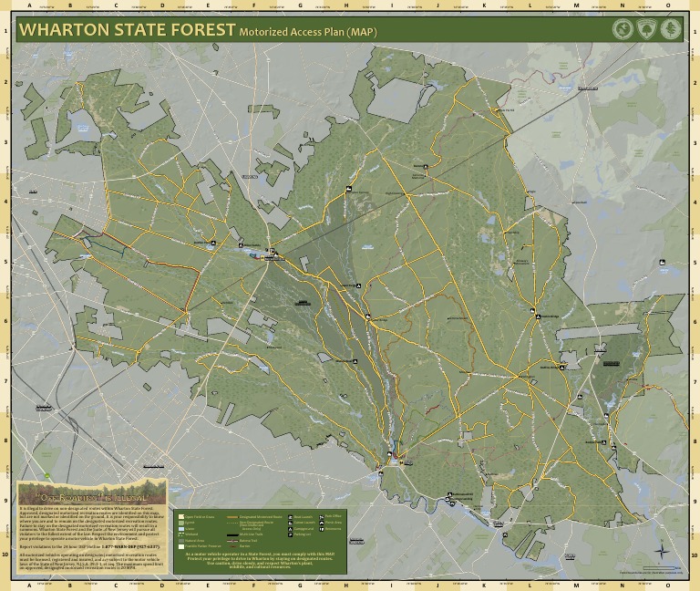Click the black Multi-Use Trails line symbol
The height and width of the screenshot is (591, 700).
232,535
